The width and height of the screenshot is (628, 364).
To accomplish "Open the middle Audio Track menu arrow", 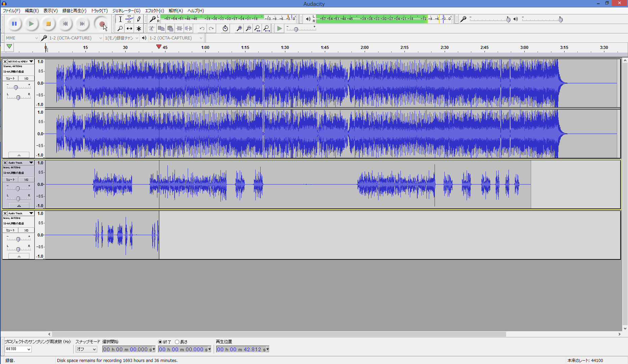I will [31, 163].
